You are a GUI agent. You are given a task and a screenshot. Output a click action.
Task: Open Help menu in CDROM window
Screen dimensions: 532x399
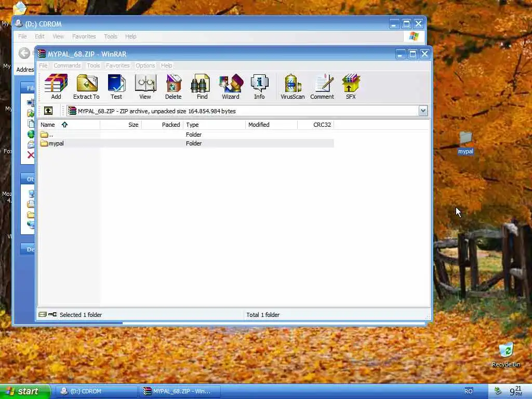(130, 36)
